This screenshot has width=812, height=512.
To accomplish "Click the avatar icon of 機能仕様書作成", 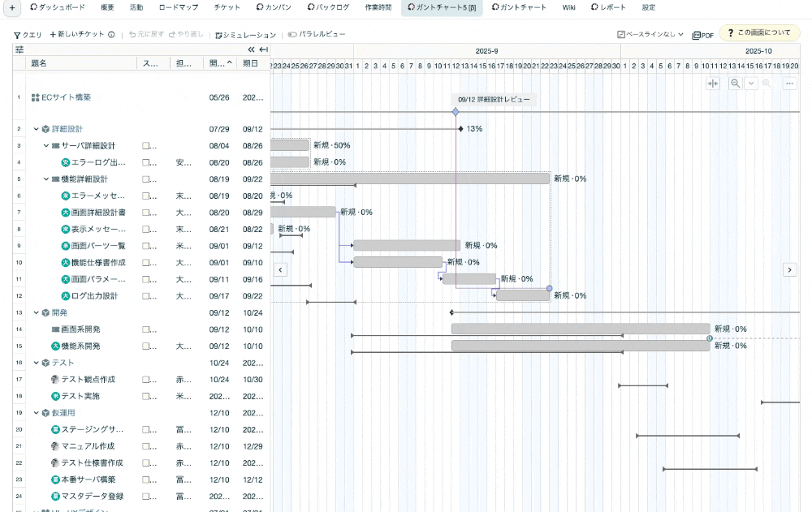I will [x=65, y=262].
